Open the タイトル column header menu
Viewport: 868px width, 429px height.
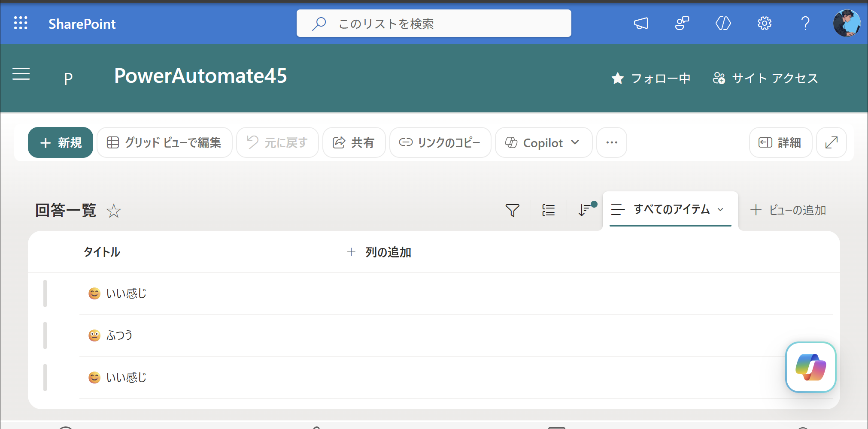tap(102, 252)
